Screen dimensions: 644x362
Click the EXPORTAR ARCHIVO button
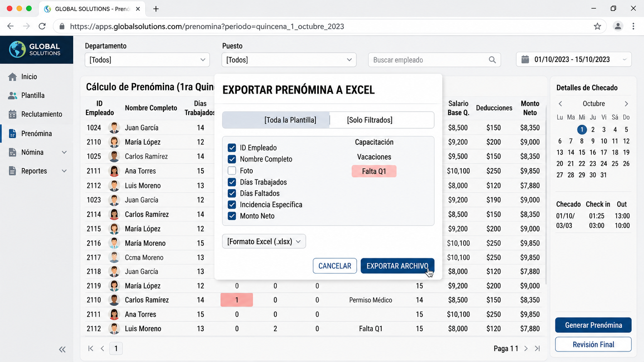(x=397, y=266)
